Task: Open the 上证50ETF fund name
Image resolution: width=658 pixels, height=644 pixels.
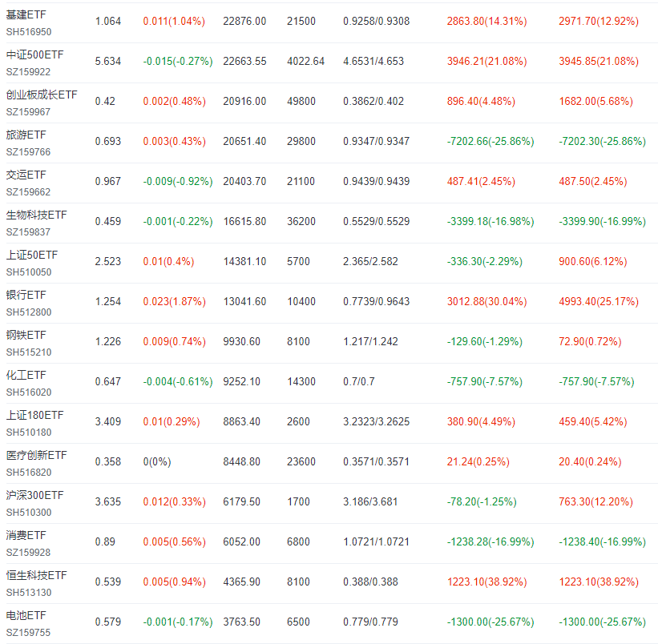Action: point(32,255)
